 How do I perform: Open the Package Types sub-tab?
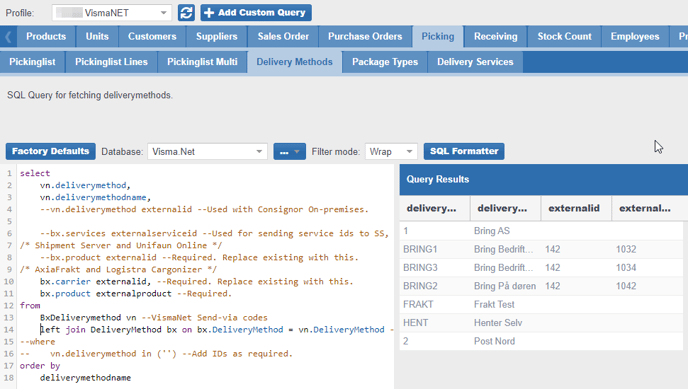[x=385, y=62]
